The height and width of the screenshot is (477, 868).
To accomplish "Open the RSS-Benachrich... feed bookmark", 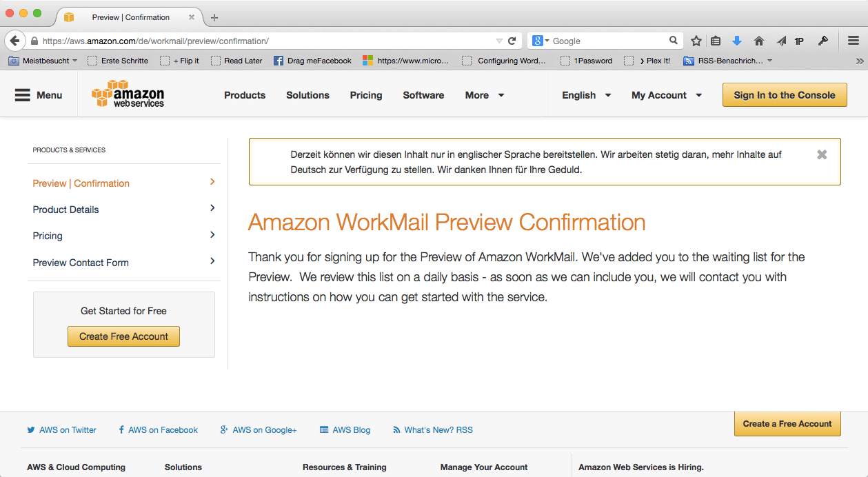I will click(727, 61).
